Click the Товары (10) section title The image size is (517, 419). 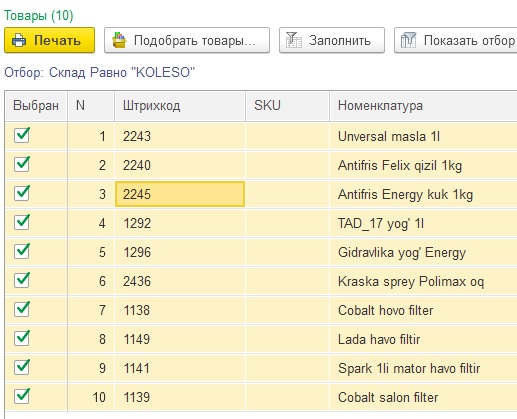38,16
